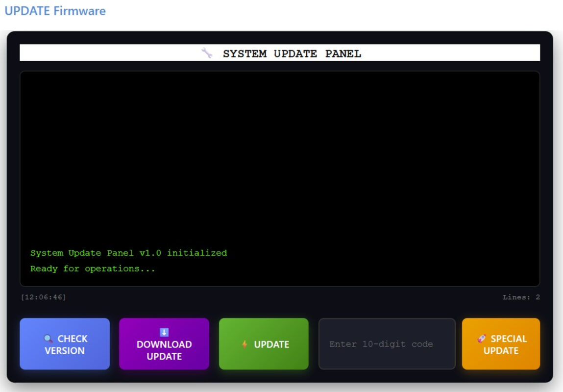Click the down-arrow icon above Download Update

pyautogui.click(x=164, y=332)
